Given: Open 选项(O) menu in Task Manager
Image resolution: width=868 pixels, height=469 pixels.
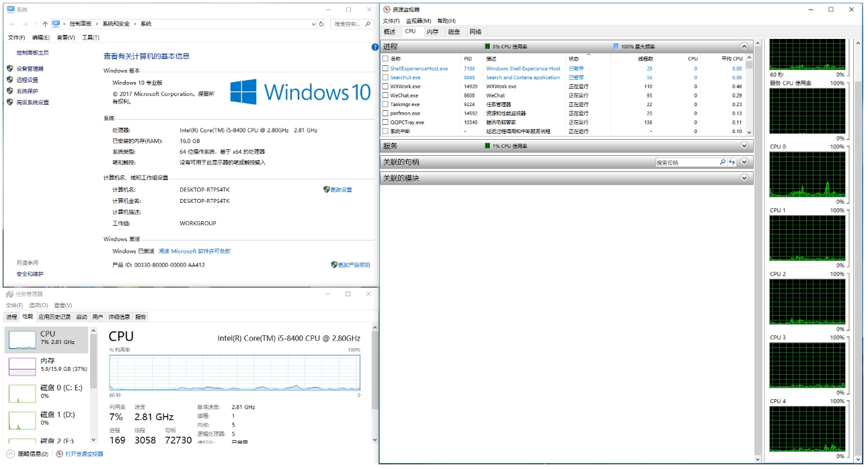Looking at the screenshot, I should (x=38, y=305).
